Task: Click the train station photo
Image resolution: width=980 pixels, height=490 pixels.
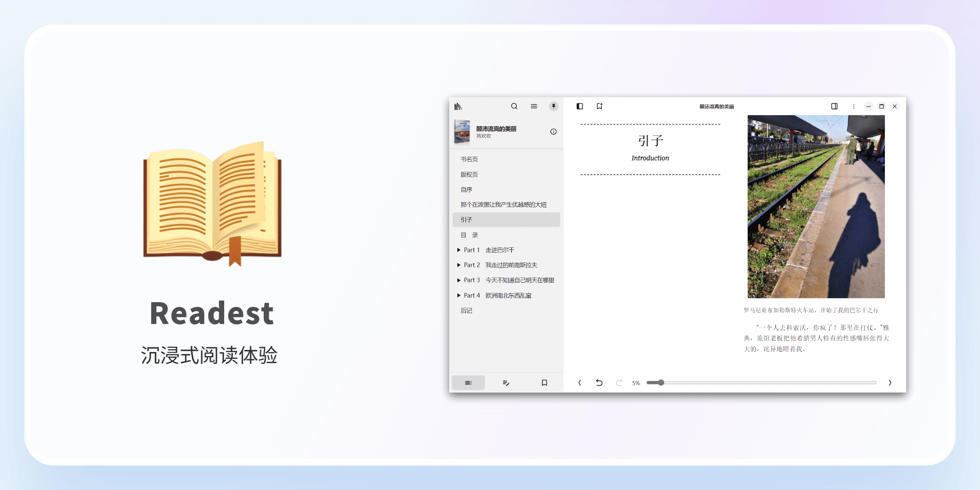Action: [x=816, y=206]
